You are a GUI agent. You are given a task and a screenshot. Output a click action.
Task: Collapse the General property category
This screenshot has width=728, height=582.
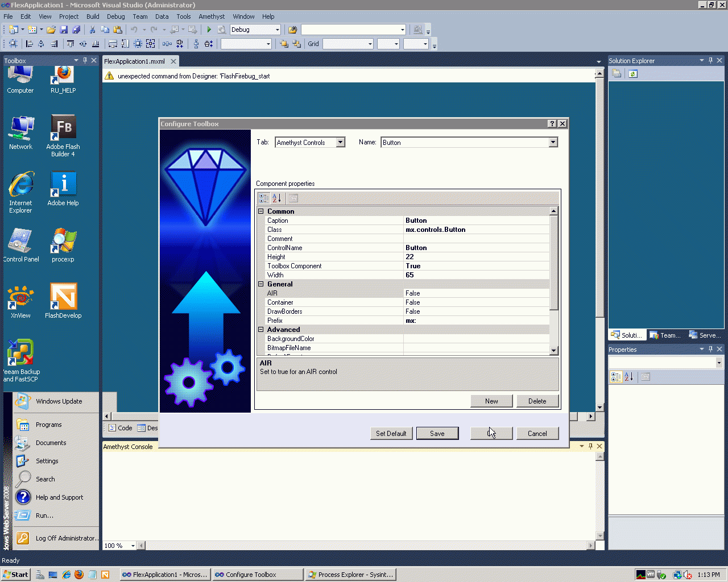(261, 284)
